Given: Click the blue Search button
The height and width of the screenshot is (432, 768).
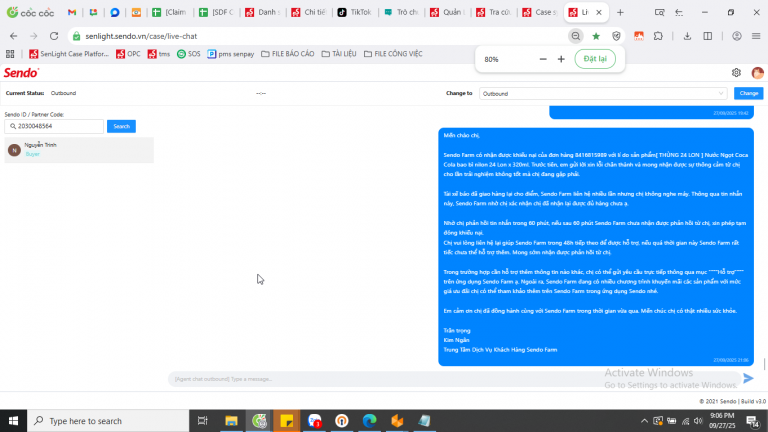Looking at the screenshot, I should [121, 126].
